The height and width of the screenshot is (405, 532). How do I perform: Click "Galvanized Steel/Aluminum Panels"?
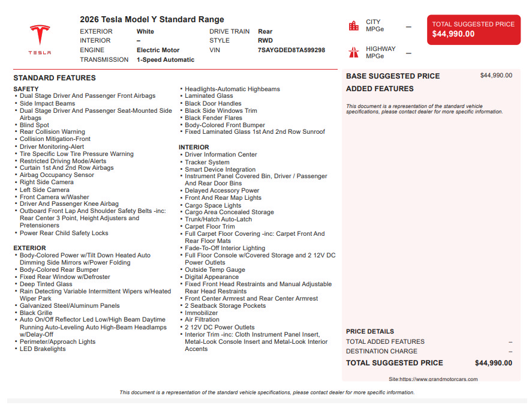click(70, 305)
